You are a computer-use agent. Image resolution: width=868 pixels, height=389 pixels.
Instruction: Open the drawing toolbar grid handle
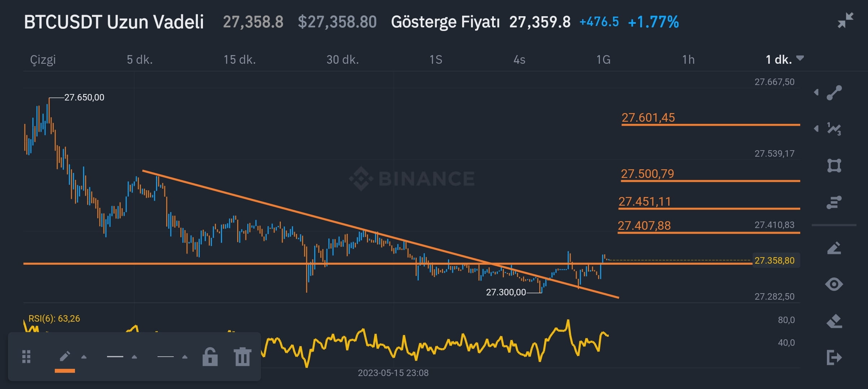coord(26,357)
